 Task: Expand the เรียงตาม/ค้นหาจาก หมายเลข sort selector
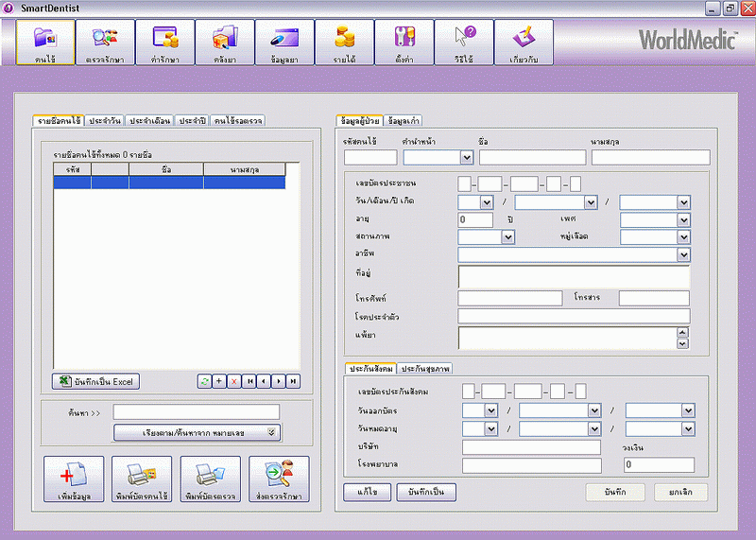[x=198, y=432]
